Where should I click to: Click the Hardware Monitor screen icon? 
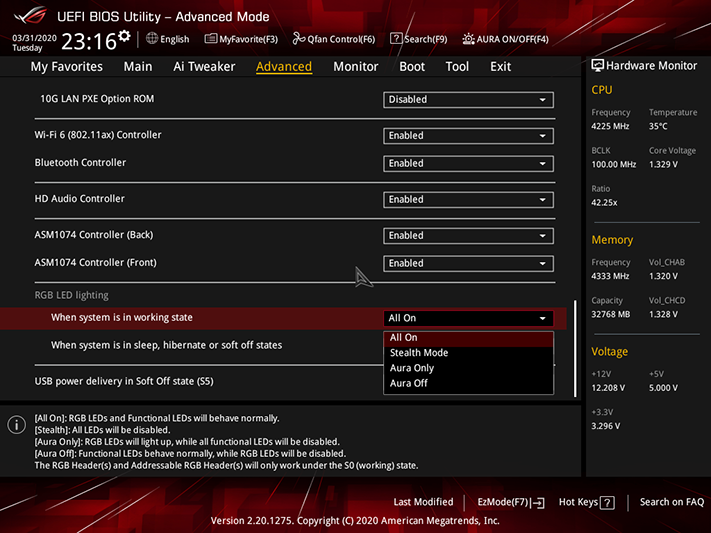(597, 66)
